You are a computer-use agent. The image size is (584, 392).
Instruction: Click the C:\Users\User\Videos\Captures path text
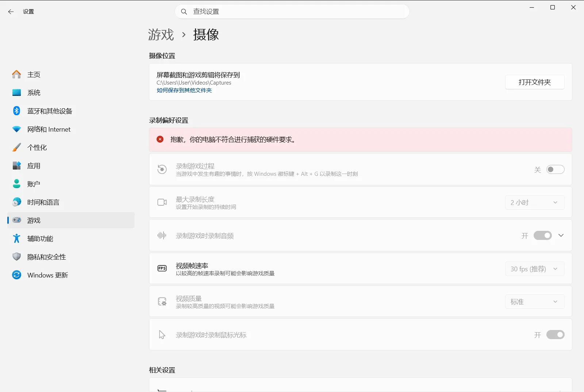194,83
